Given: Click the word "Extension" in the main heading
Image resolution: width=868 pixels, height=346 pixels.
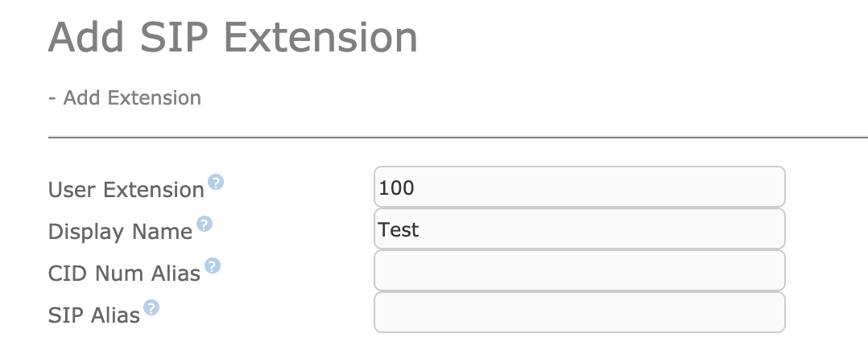Looking at the screenshot, I should [x=320, y=37].
